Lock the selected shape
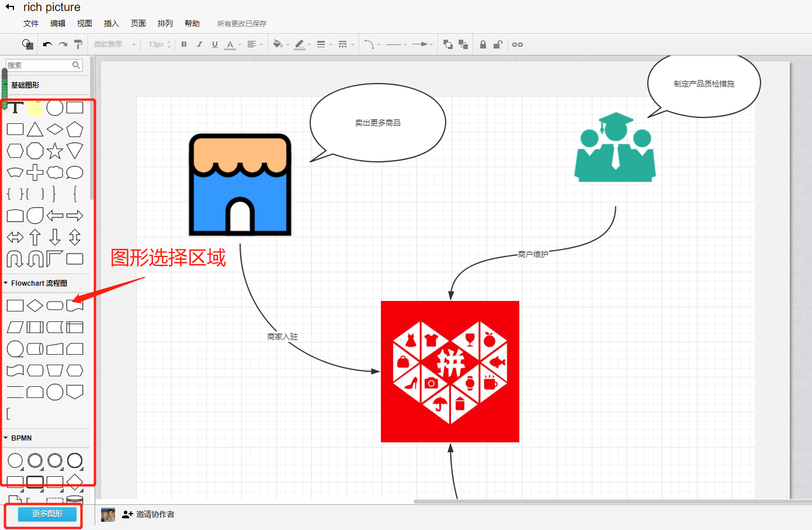Screen dimensions: 812x530 pos(483,44)
